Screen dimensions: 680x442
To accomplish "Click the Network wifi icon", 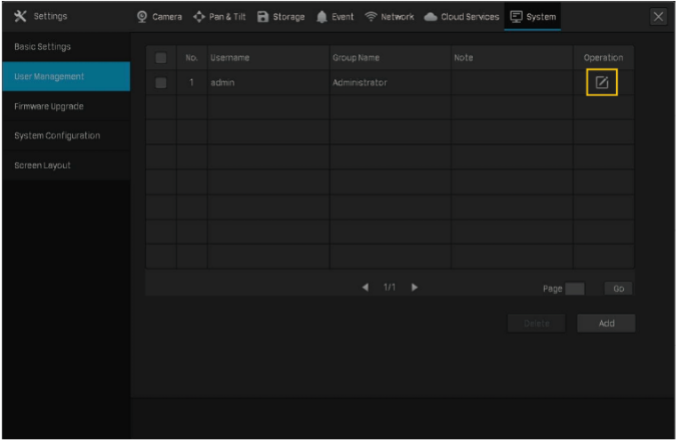I will (370, 16).
